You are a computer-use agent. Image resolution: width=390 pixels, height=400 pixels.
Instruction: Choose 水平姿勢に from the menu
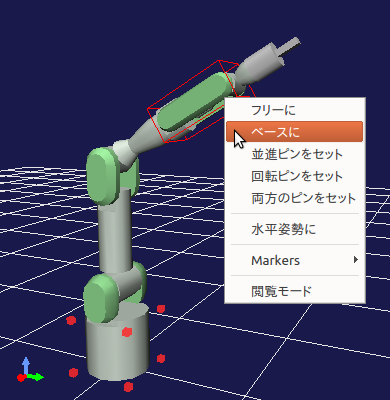click(295, 229)
